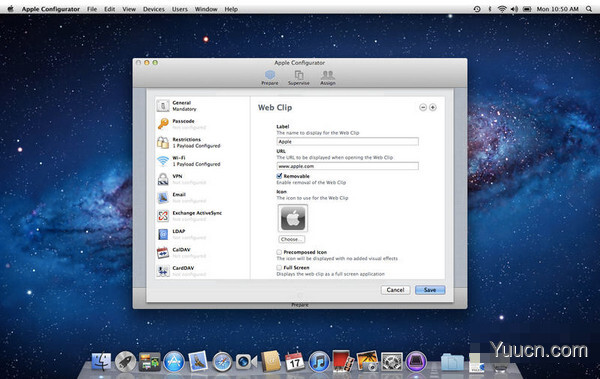This screenshot has width=600, height=379.
Task: Add another Web Clip with plus button
Action: (433, 108)
